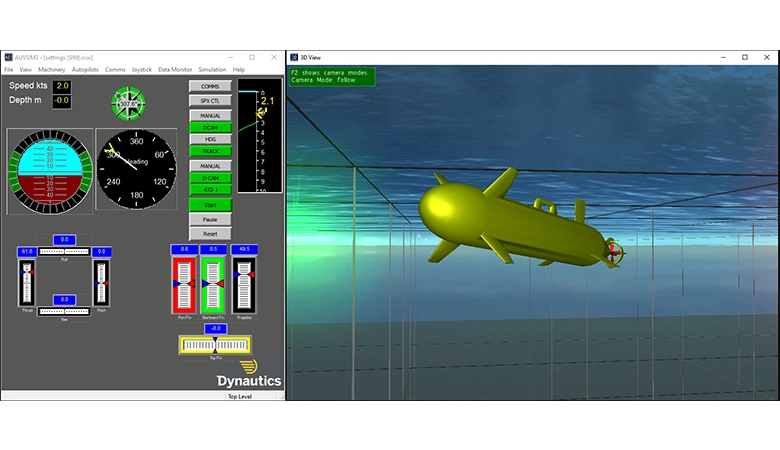Click the value field above Yaw slider
This screenshot has height=450, width=780.
pyautogui.click(x=64, y=300)
